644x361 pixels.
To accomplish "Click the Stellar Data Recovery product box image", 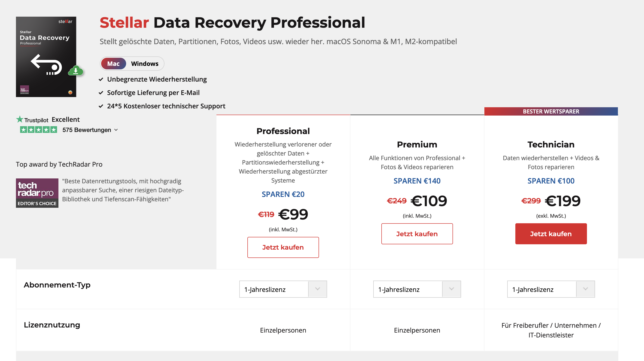I will [x=46, y=57].
